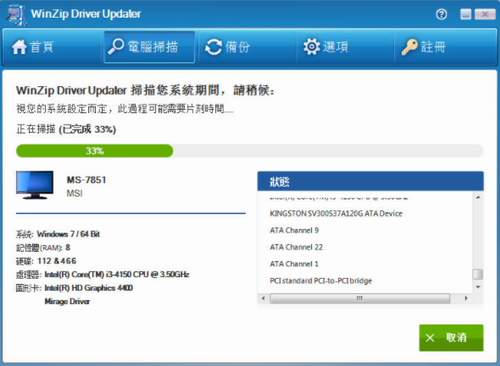500x366 pixels.
Task: Click the WinZip Driver Updater logo icon
Action: [16, 15]
